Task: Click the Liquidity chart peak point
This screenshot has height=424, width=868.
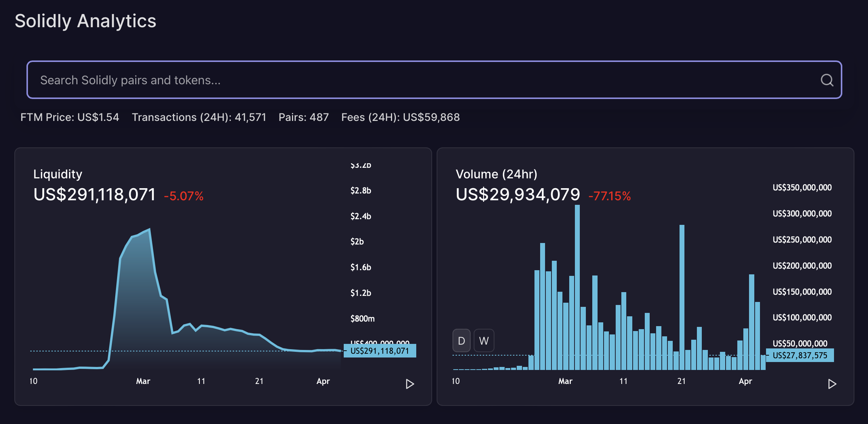Action: (150, 229)
